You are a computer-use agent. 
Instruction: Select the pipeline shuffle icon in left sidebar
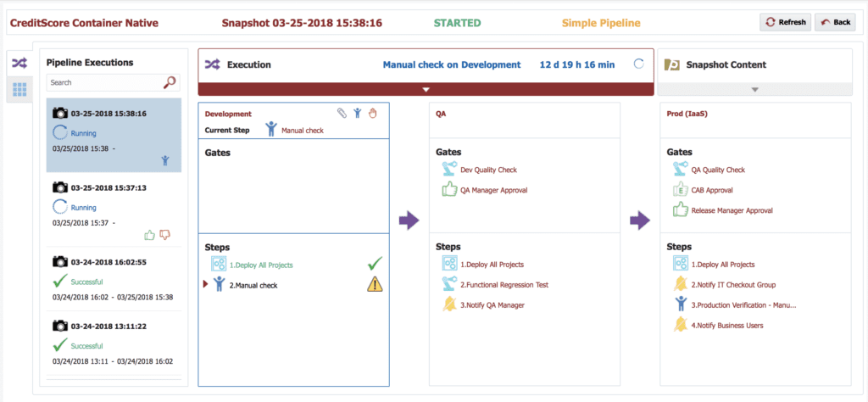coord(19,64)
